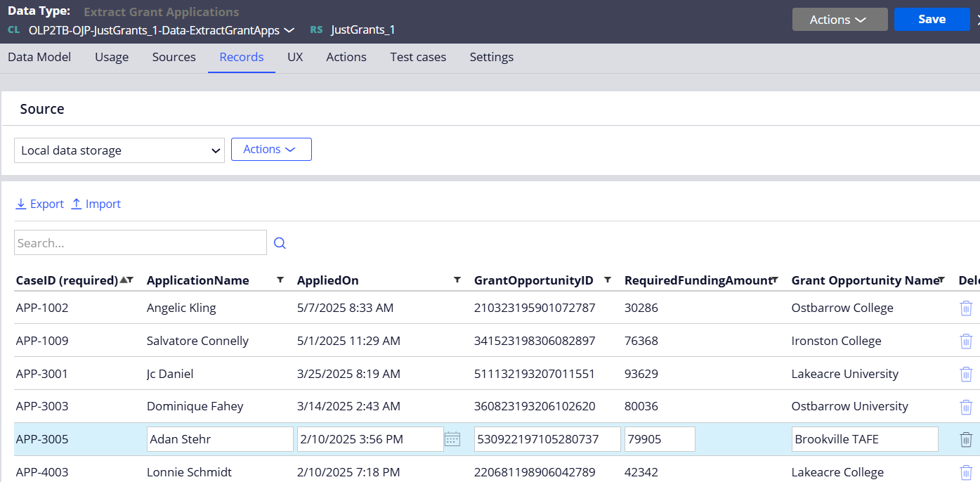Filter the RequiredFundingAmount column
Screen dimensions: 980x482
[775, 280]
